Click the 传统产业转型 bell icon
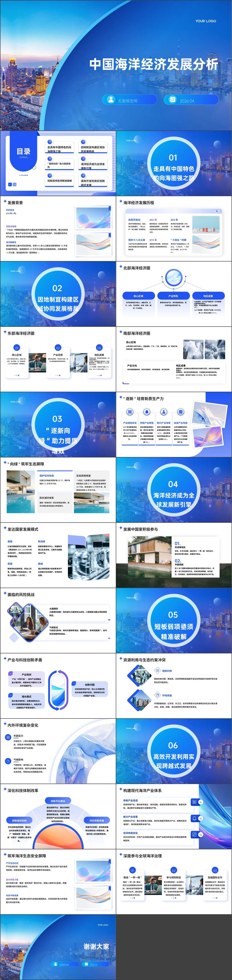Viewport: 232px width, 980px height. [147, 412]
